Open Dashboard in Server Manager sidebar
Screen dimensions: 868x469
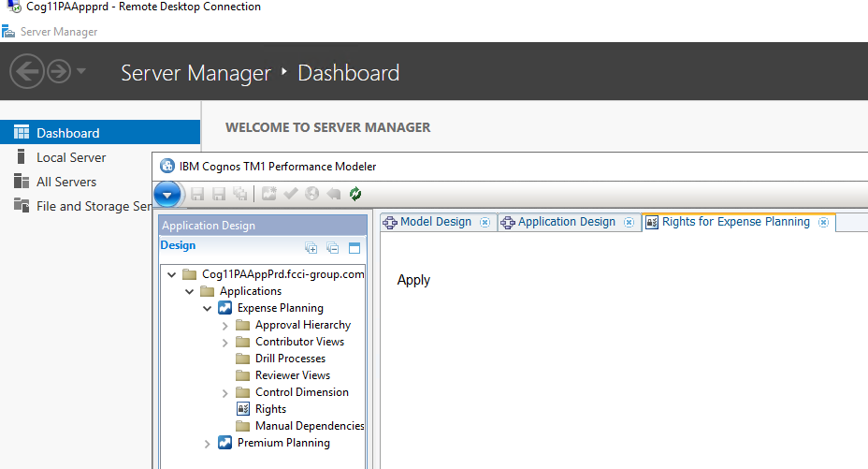[100, 132]
